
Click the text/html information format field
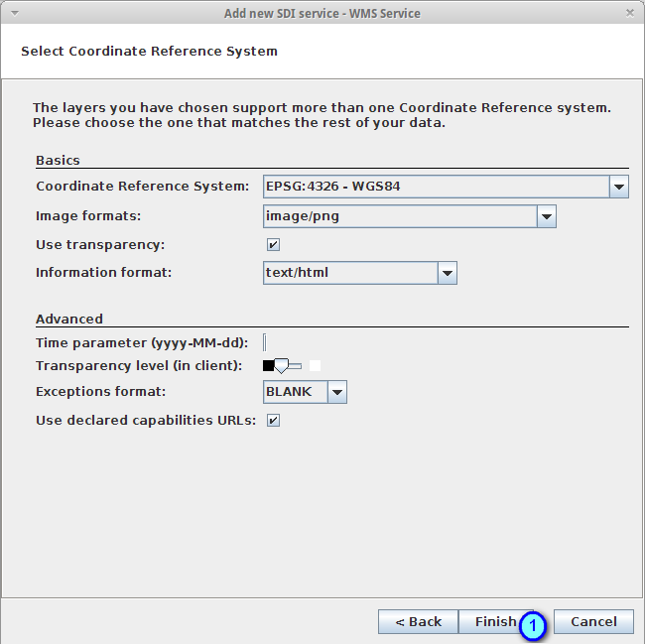349,273
